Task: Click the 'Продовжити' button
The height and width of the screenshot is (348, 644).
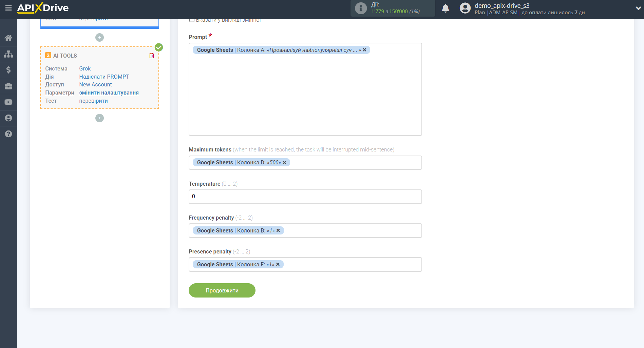Action: coord(222,290)
